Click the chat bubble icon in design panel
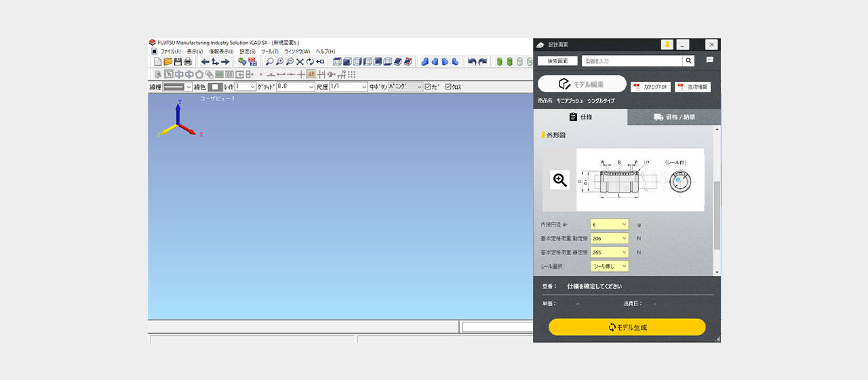Screen dimensions: 868x380 [x=710, y=60]
